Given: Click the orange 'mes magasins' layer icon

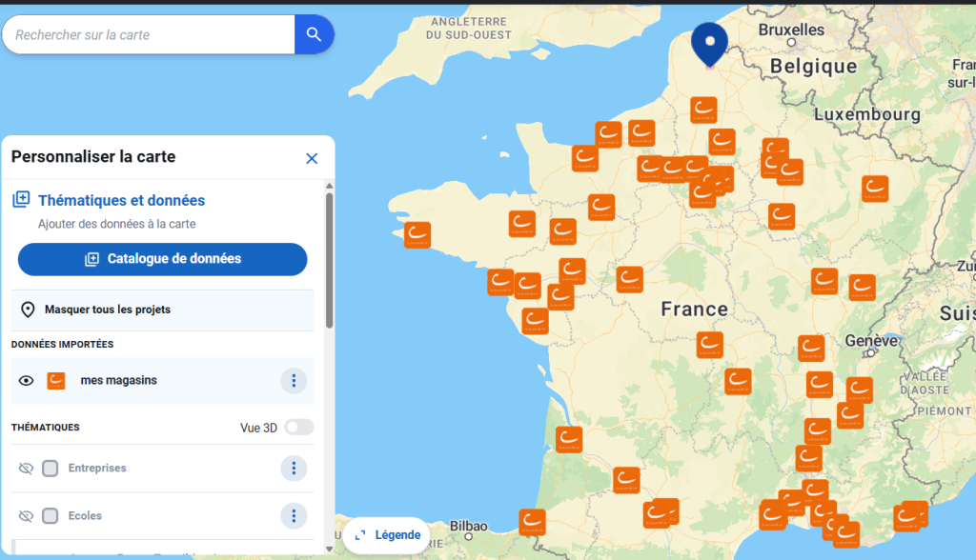Looking at the screenshot, I should click(56, 381).
